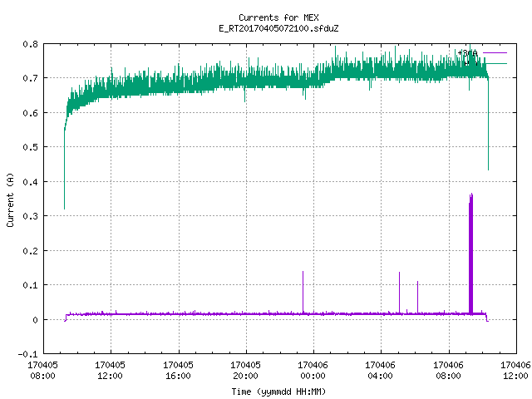
Task: Click the "Current (A)" y-axis label
Action: tap(10, 199)
